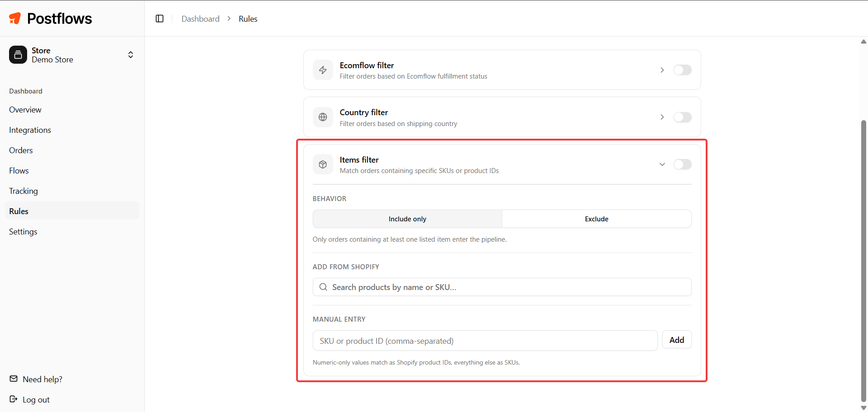Select the Include only behavior

click(x=407, y=219)
